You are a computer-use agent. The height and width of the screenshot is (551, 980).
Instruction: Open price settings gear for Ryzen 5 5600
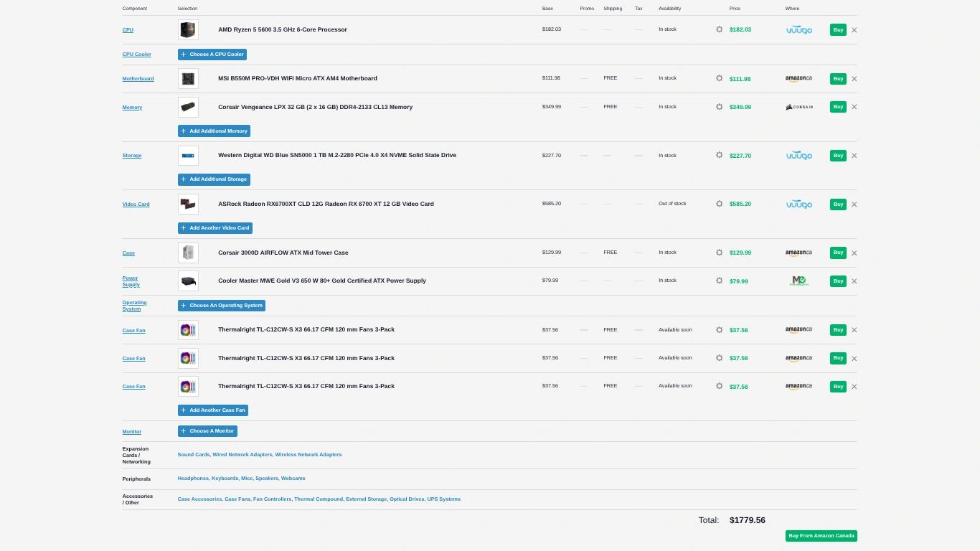[719, 29]
